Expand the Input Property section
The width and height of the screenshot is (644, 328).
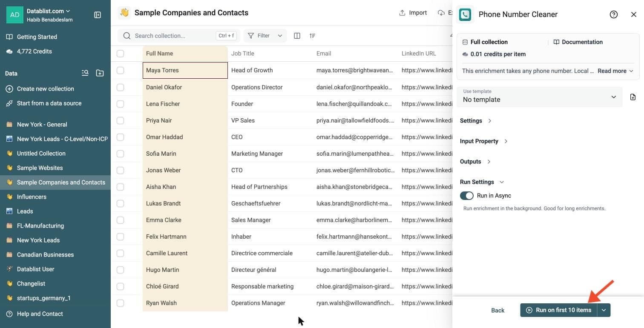[484, 141]
